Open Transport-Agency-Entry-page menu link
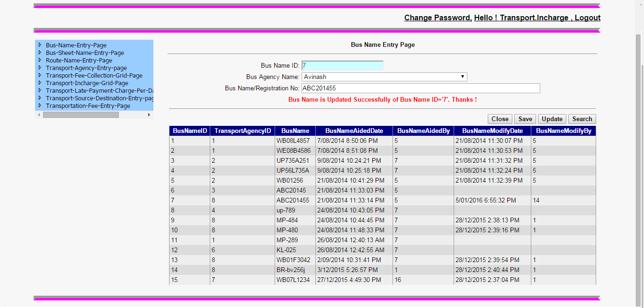644x308 pixels. pyautogui.click(x=86, y=68)
